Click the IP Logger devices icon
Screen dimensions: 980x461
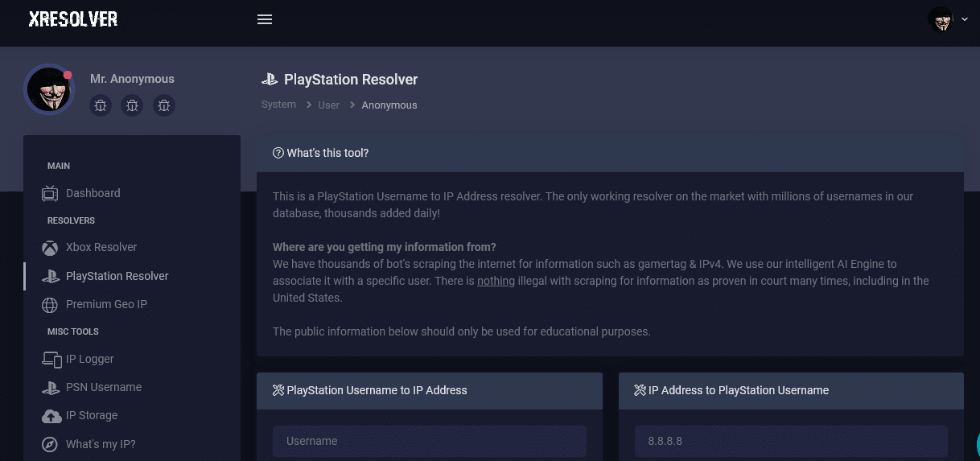(x=51, y=359)
